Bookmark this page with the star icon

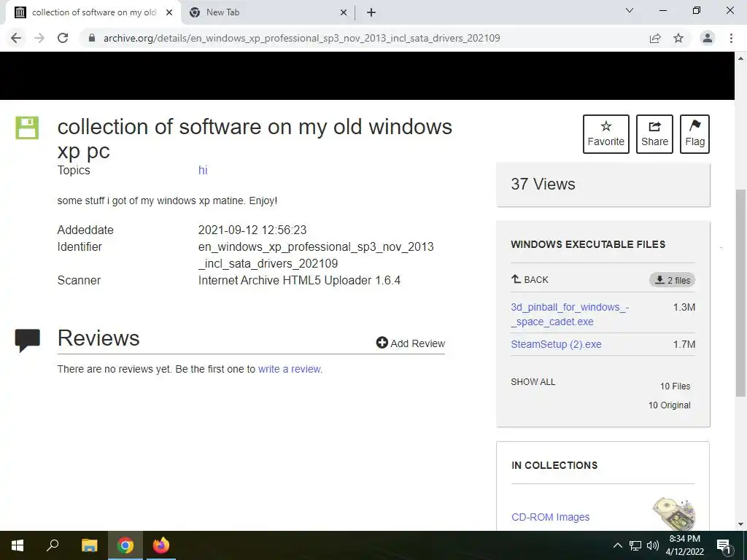678,38
